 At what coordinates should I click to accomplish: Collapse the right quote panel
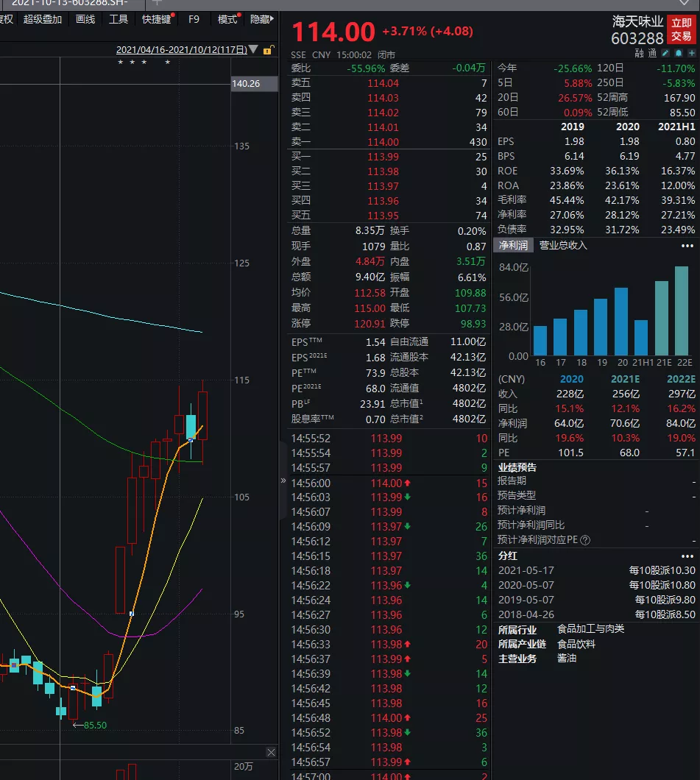point(283,481)
